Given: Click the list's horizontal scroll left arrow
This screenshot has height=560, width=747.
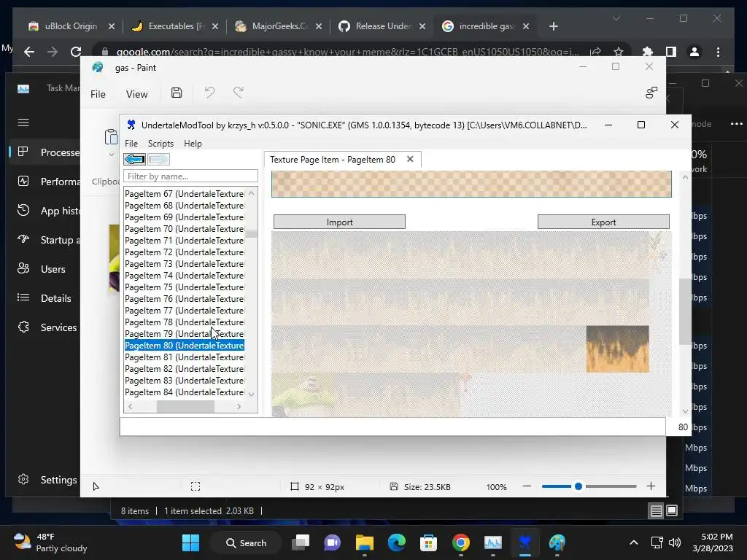Looking at the screenshot, I should click(x=130, y=406).
